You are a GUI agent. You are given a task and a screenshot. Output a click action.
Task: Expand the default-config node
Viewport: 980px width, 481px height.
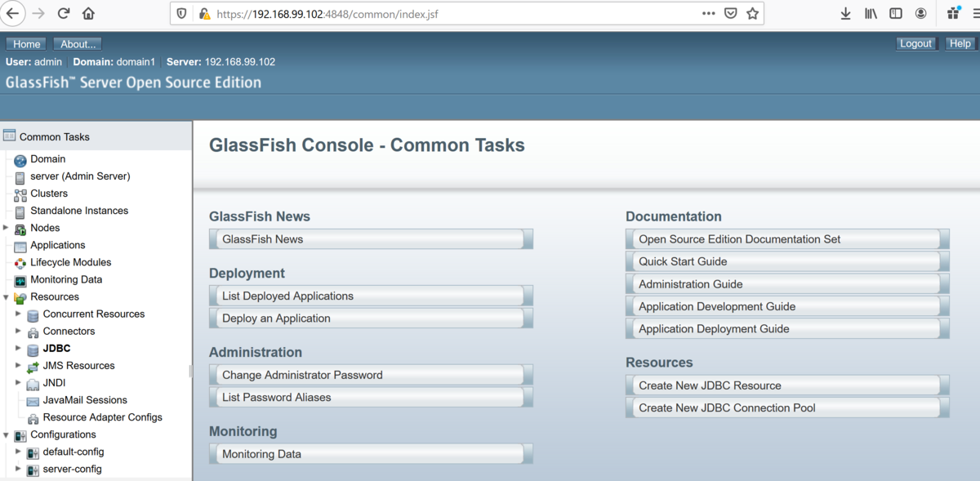click(x=18, y=452)
